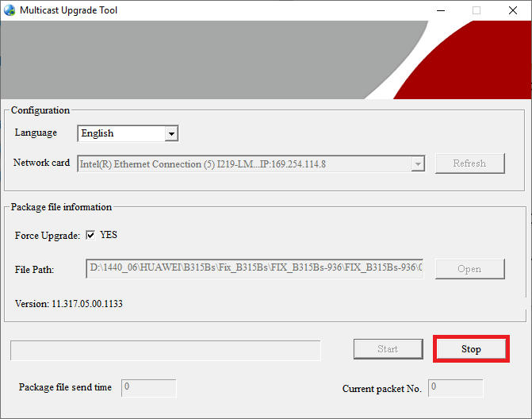532x419 pixels.
Task: Click the Network card label
Action: [x=42, y=163]
